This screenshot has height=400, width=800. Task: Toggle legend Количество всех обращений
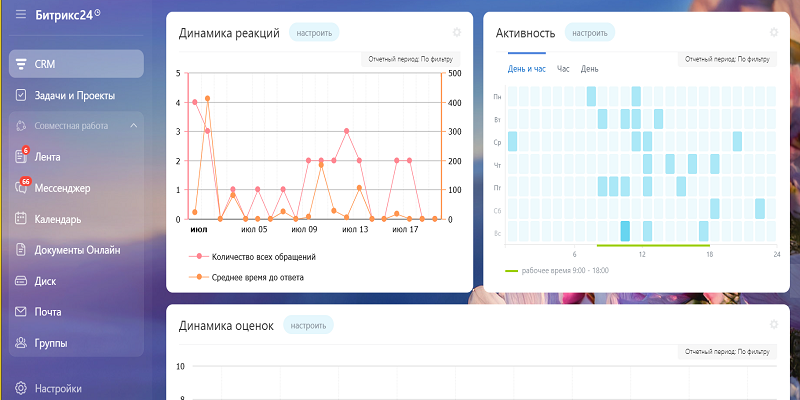click(x=252, y=257)
